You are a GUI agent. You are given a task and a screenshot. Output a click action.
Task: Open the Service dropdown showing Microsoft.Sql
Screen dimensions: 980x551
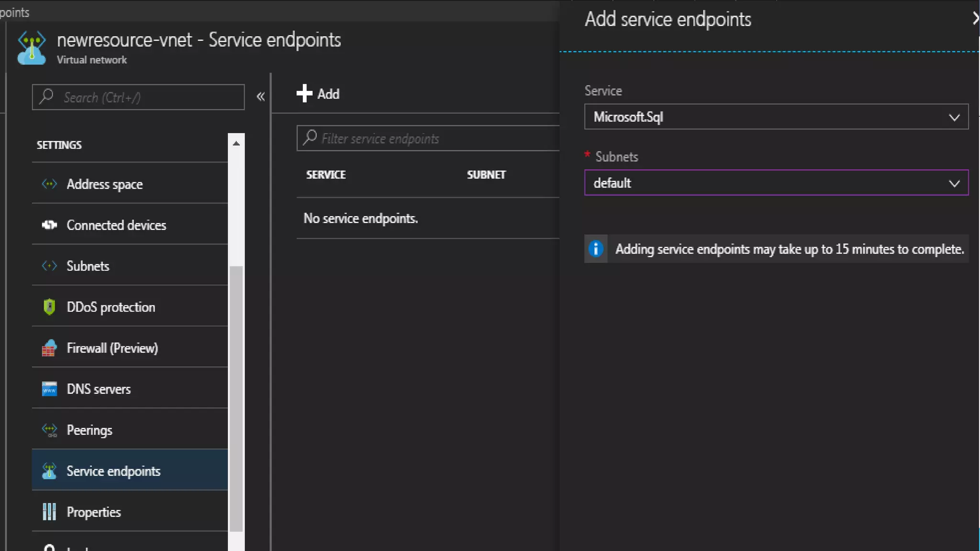pyautogui.click(x=776, y=117)
